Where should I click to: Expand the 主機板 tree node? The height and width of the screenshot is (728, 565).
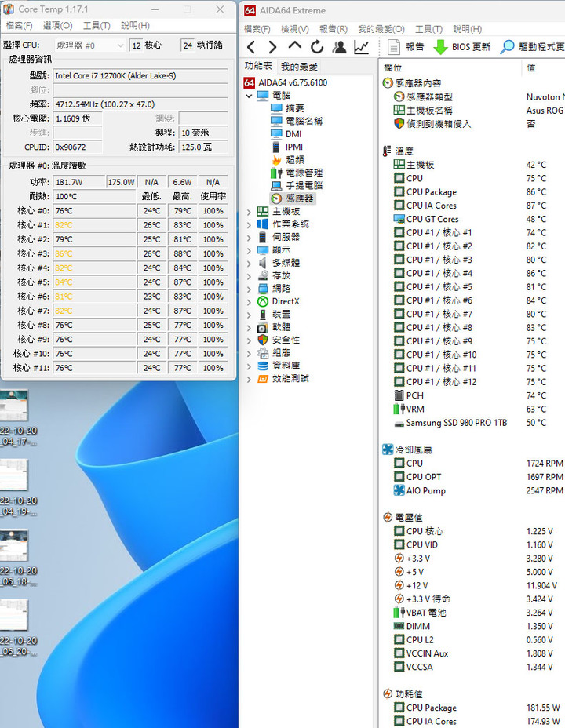click(x=249, y=212)
